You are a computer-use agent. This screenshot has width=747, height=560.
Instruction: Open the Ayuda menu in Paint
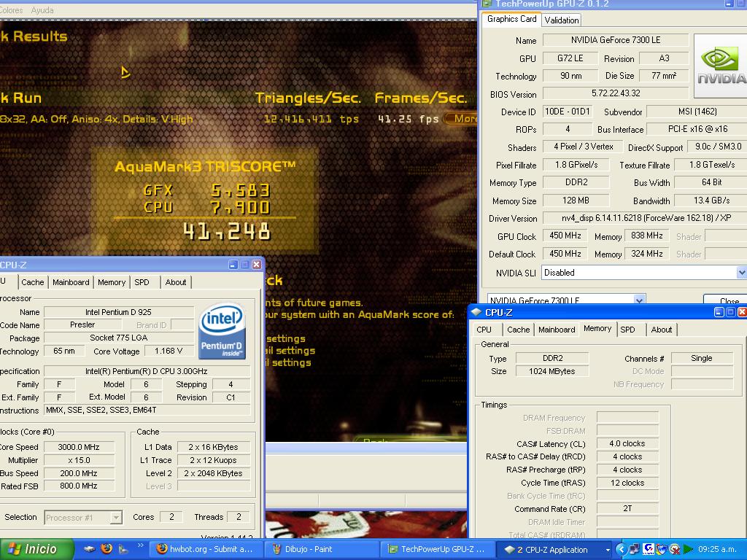pyautogui.click(x=42, y=10)
